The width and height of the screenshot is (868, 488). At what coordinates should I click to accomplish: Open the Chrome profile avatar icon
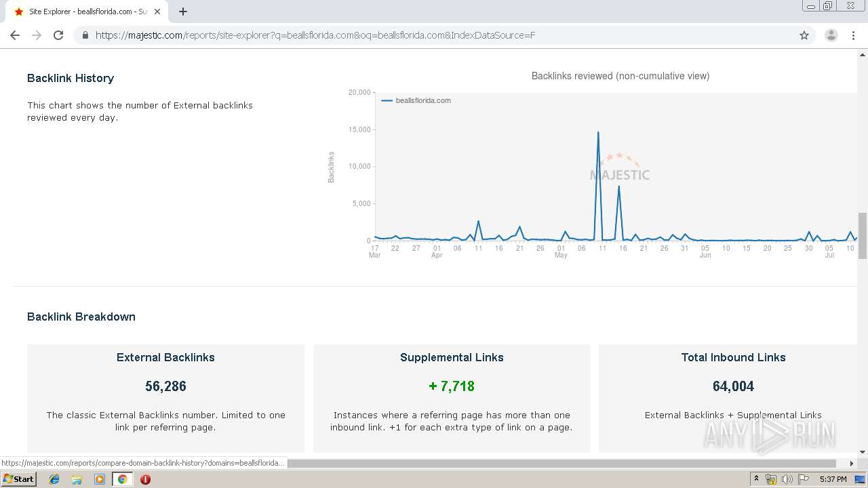pos(831,35)
